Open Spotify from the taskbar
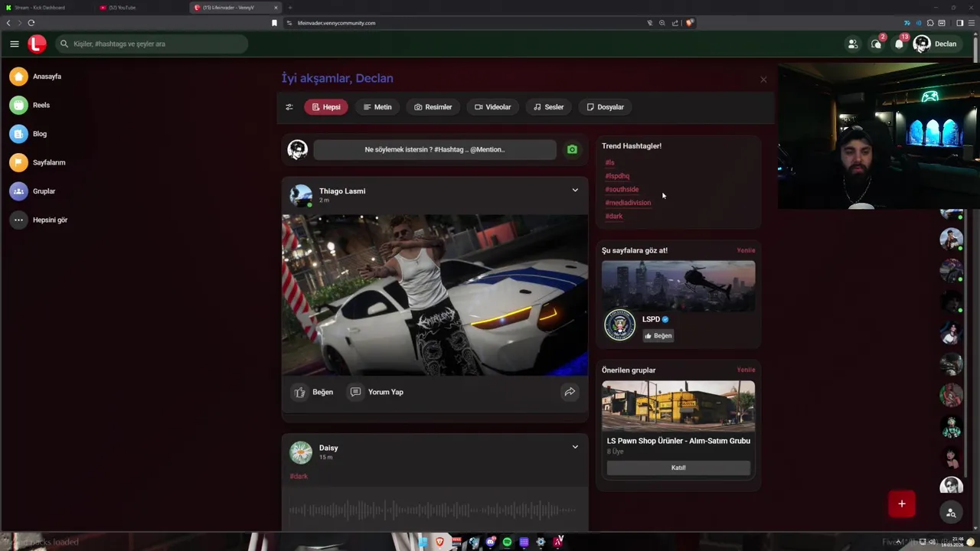This screenshot has height=551, width=980. (507, 542)
